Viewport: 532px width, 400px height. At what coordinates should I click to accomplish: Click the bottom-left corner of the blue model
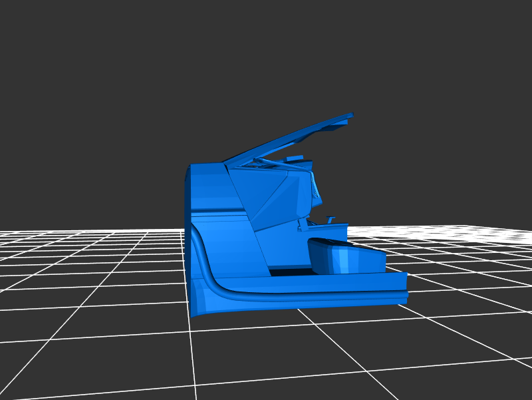tap(192, 313)
